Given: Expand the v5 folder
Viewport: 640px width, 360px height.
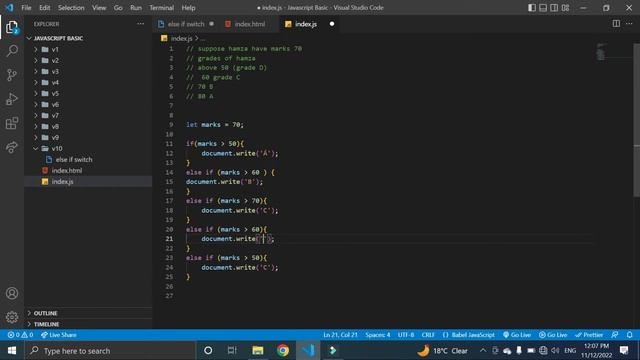Looking at the screenshot, I should pos(55,93).
